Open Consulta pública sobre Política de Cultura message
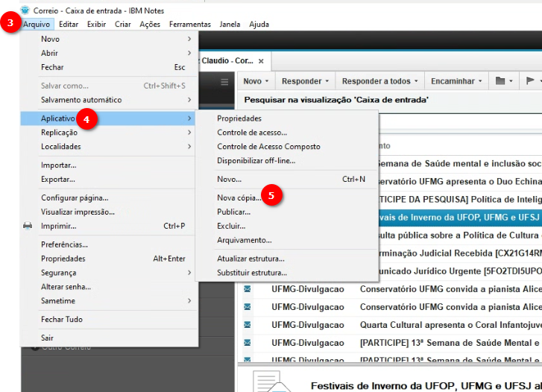This screenshot has height=392, width=542. click(x=461, y=235)
